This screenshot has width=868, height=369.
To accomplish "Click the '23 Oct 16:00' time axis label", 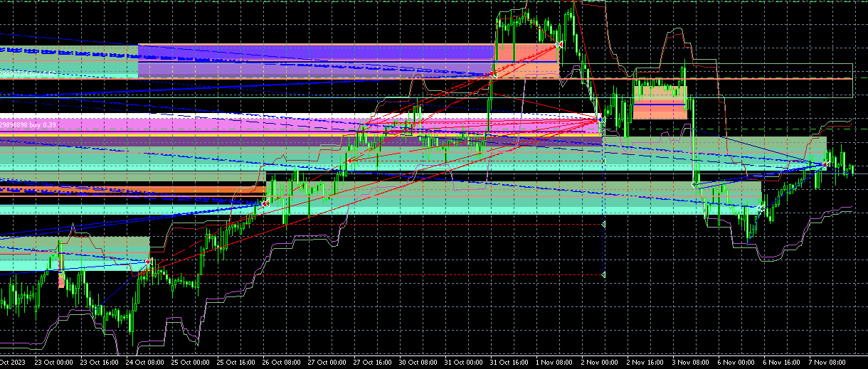I will [100, 363].
